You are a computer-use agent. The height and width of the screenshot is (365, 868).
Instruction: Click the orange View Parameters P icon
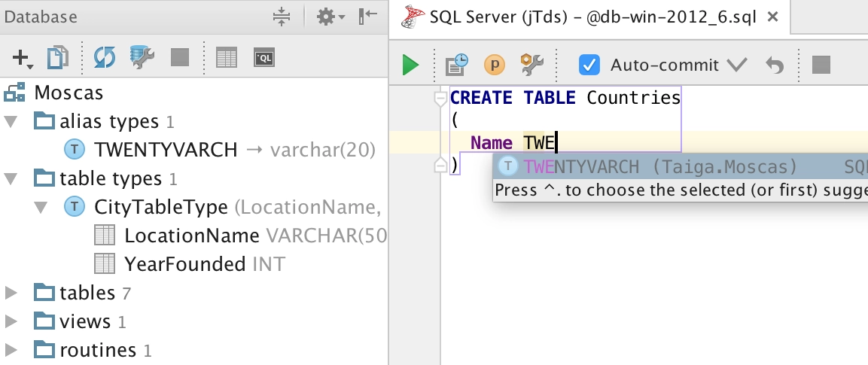click(x=495, y=65)
